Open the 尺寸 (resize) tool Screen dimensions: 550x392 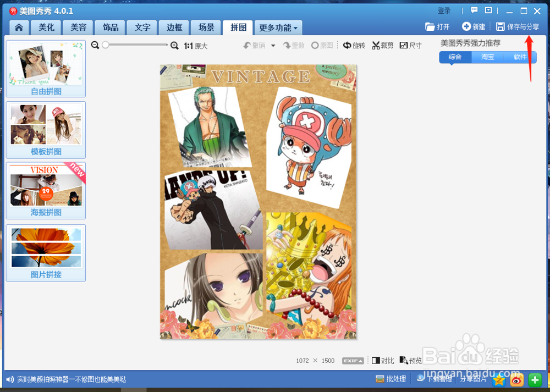point(411,45)
